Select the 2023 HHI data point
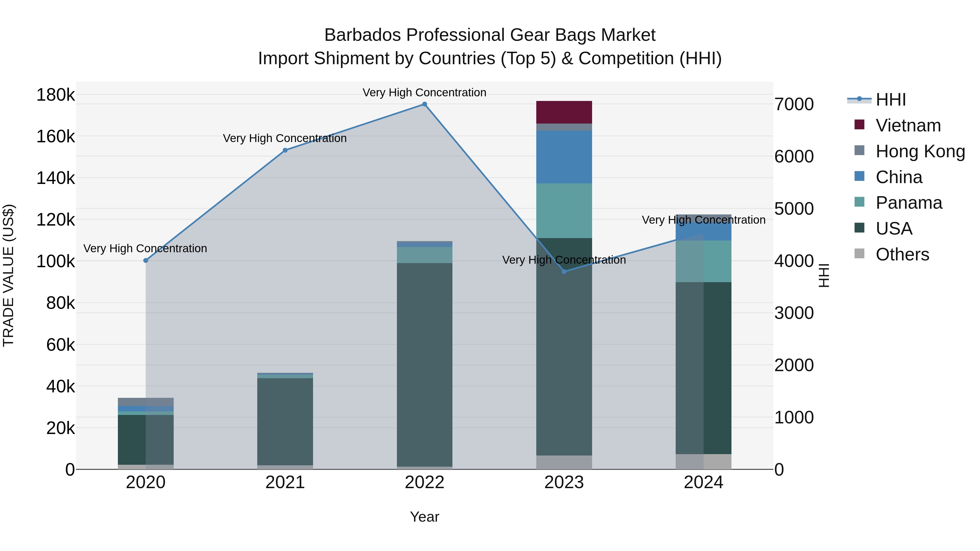Image resolution: width=980 pixels, height=551 pixels. [x=564, y=272]
